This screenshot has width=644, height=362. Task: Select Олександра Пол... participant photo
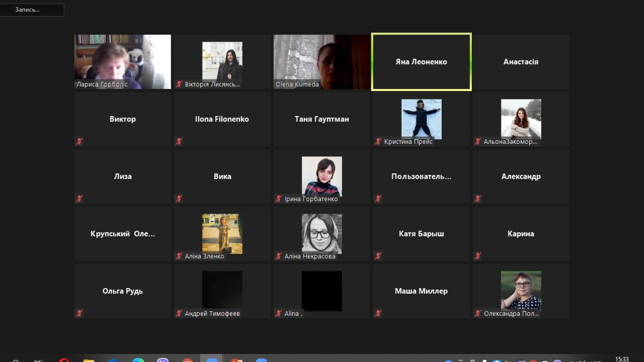click(x=521, y=290)
